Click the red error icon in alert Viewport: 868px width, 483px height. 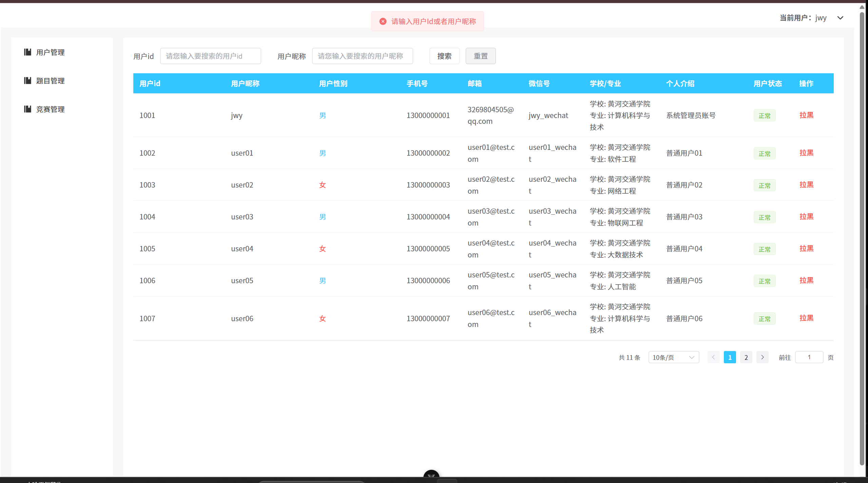coord(383,21)
